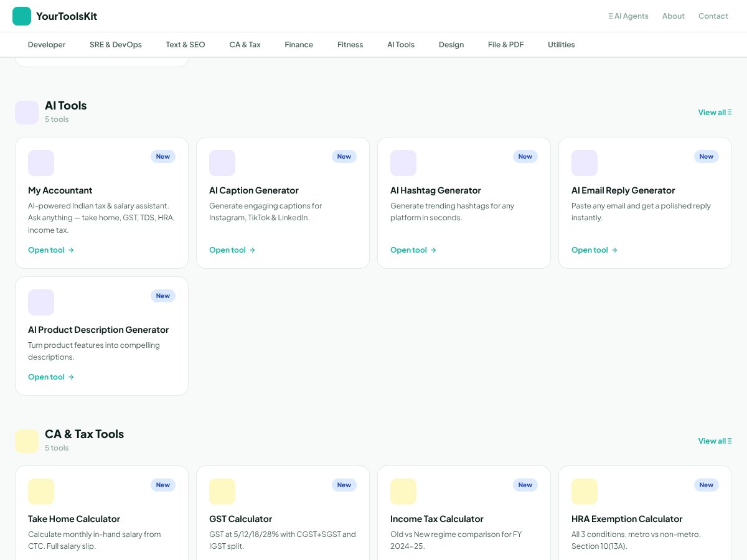
Task: Open tool link for AI Caption Generator
Action: point(232,250)
